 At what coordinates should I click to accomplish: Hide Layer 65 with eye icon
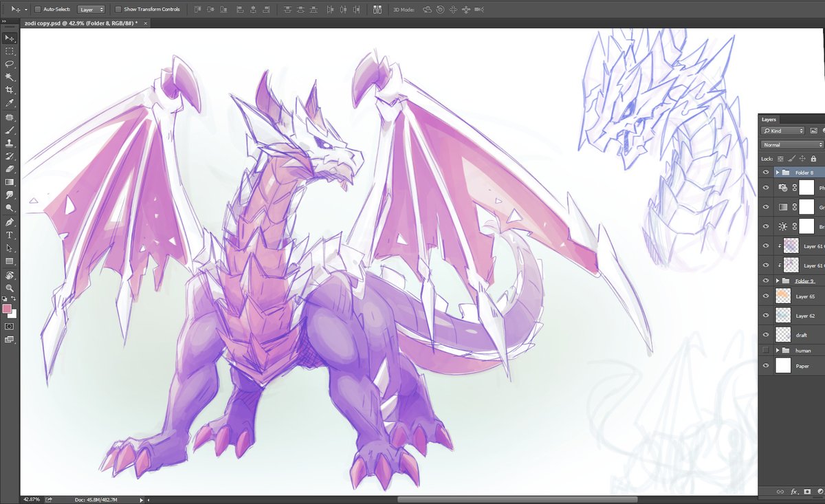click(766, 296)
